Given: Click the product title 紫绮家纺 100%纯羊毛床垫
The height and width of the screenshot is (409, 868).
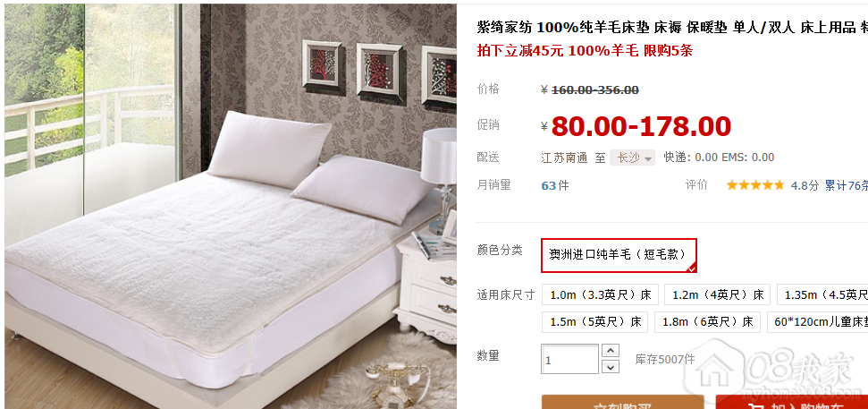Looking at the screenshot, I should click(x=563, y=27).
